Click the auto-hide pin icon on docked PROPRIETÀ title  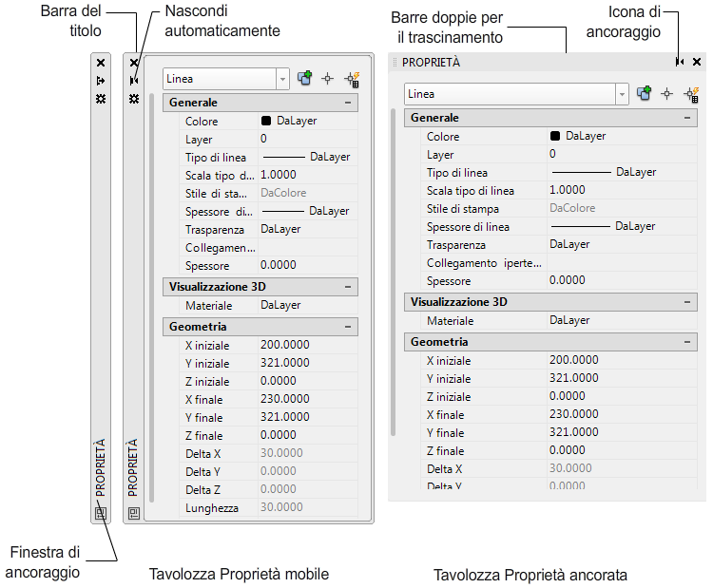680,62
